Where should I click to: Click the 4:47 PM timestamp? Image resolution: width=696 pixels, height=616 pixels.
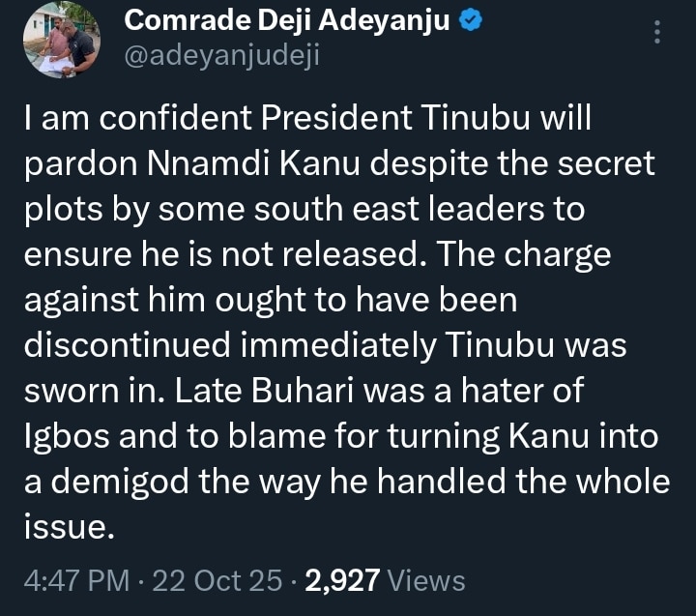(x=75, y=580)
